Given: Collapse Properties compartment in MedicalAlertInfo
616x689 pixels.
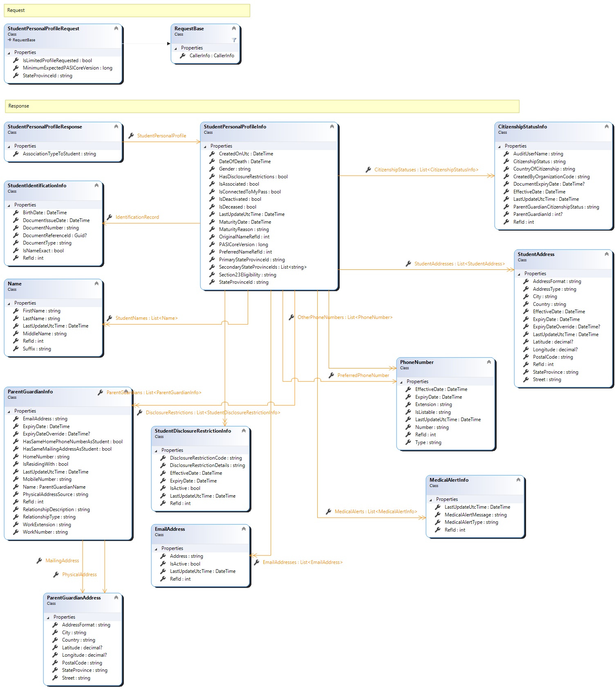Looking at the screenshot, I should [x=431, y=500].
